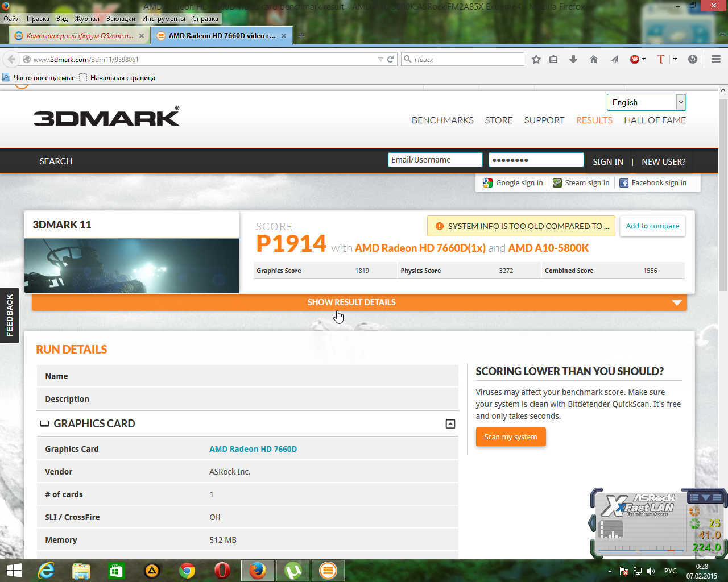
Task: Open the Файл menu
Action: click(x=11, y=19)
